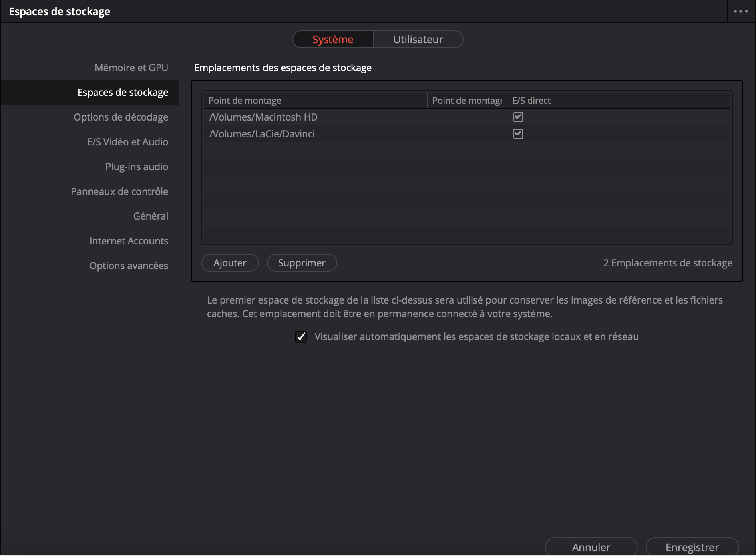
Task: Open Options de décodage section
Action: pyautogui.click(x=121, y=117)
